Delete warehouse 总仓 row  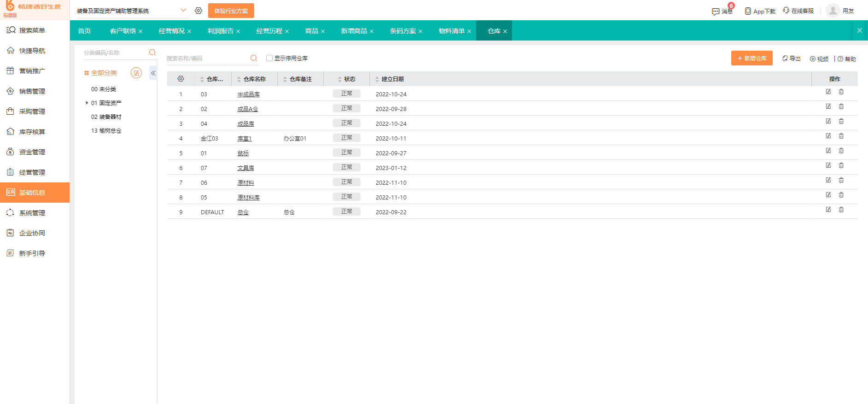click(x=841, y=210)
